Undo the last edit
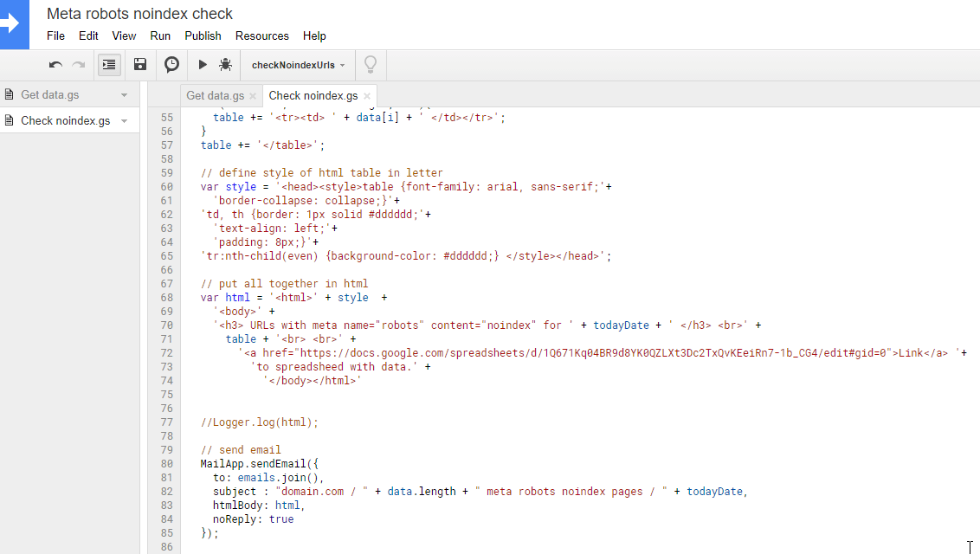The height and width of the screenshot is (554, 980). point(55,64)
